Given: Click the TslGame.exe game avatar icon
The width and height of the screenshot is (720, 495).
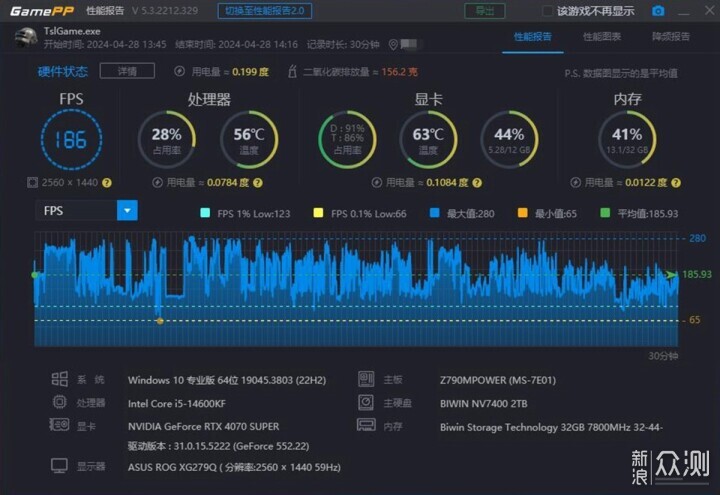Looking at the screenshot, I should click(26, 38).
